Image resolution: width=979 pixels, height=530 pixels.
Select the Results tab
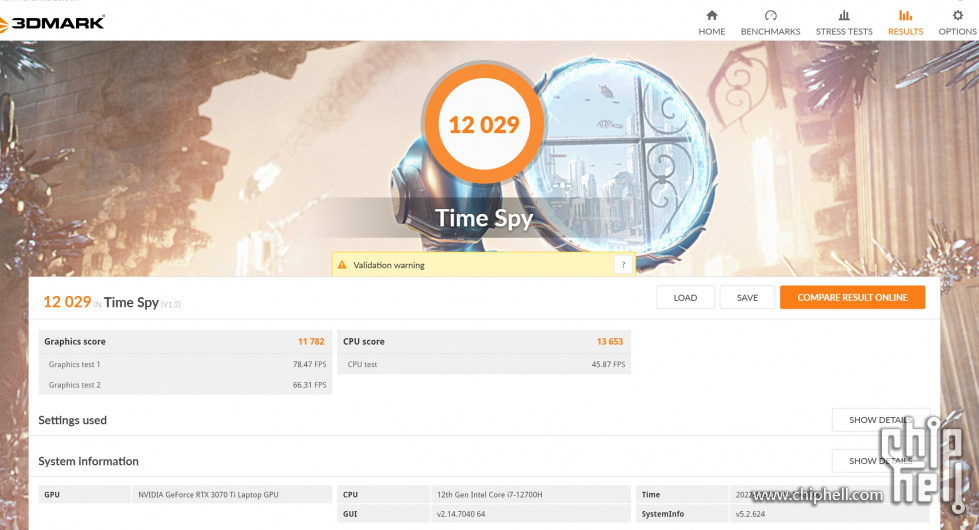click(x=905, y=23)
